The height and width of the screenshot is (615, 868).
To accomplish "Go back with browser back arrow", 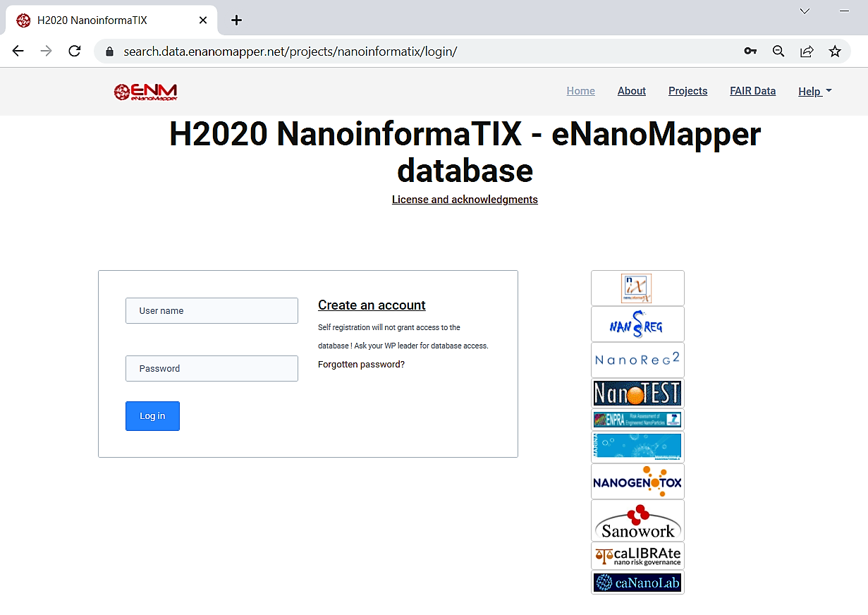I will click(18, 51).
